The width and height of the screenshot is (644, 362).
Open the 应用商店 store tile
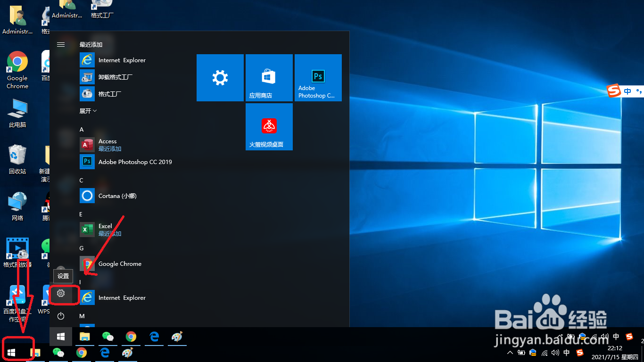pyautogui.click(x=269, y=78)
